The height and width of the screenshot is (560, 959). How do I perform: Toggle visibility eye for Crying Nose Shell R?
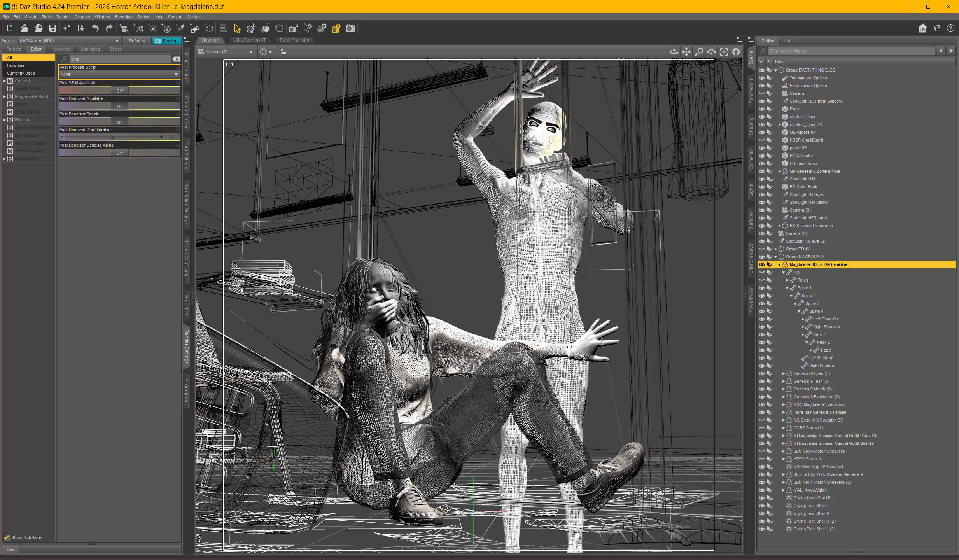pos(761,498)
